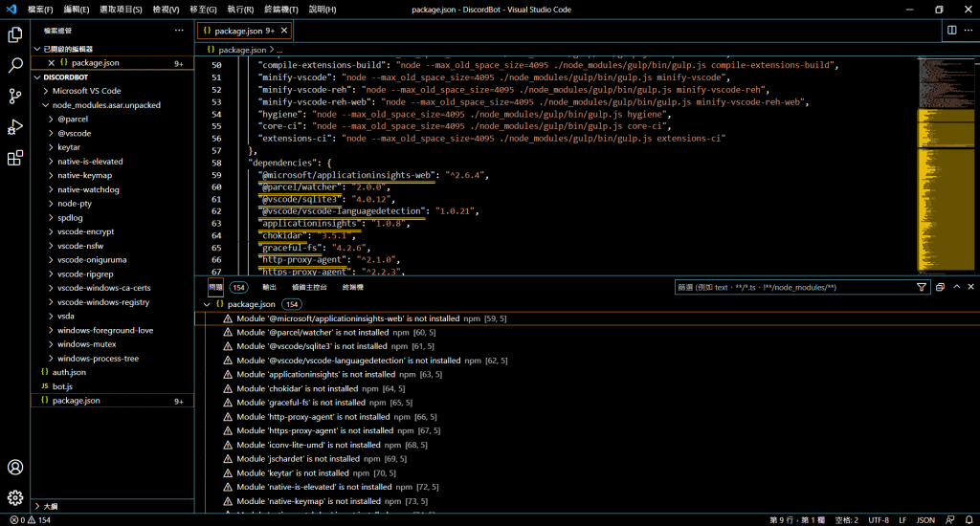
Task: Open the Edit menu
Action: click(77, 10)
